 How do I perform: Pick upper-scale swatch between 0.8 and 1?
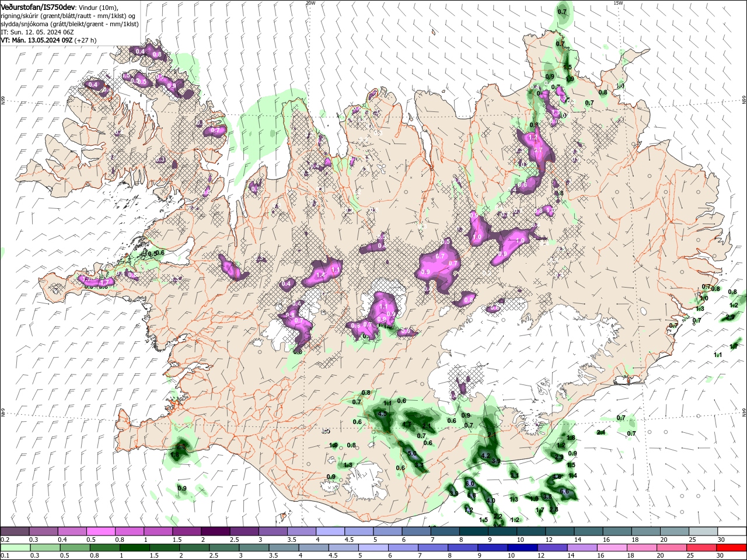129,531
